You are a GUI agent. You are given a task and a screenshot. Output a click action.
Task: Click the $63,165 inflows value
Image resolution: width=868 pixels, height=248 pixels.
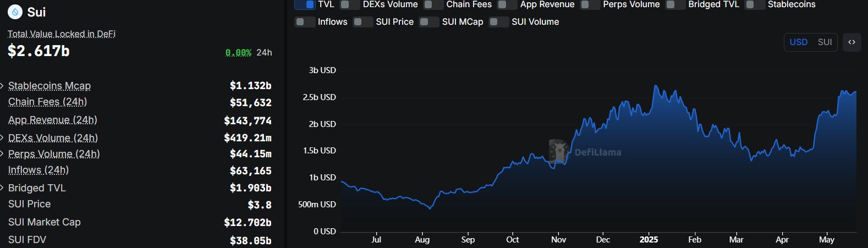click(250, 171)
